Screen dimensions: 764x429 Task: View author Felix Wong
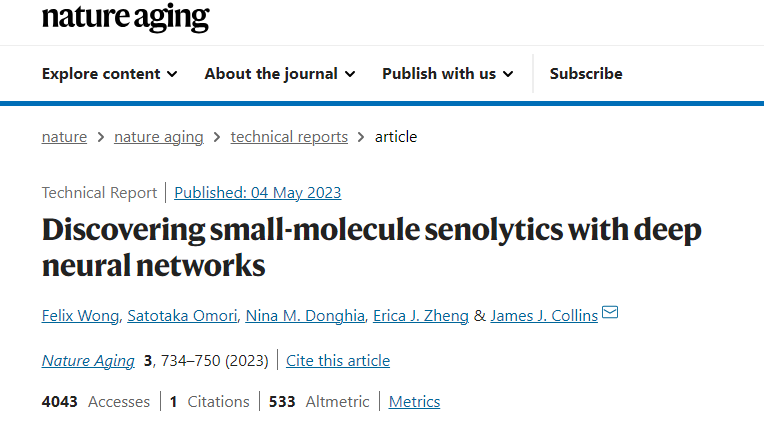tap(80, 316)
